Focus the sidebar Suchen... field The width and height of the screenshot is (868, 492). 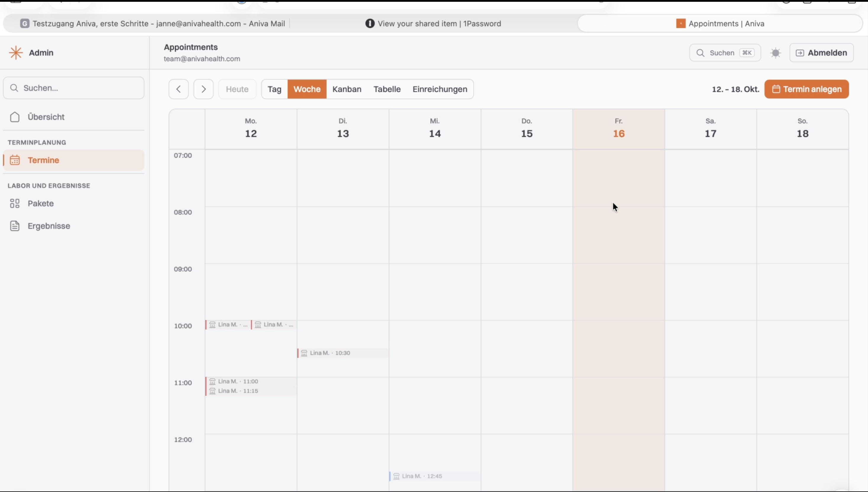click(x=74, y=88)
